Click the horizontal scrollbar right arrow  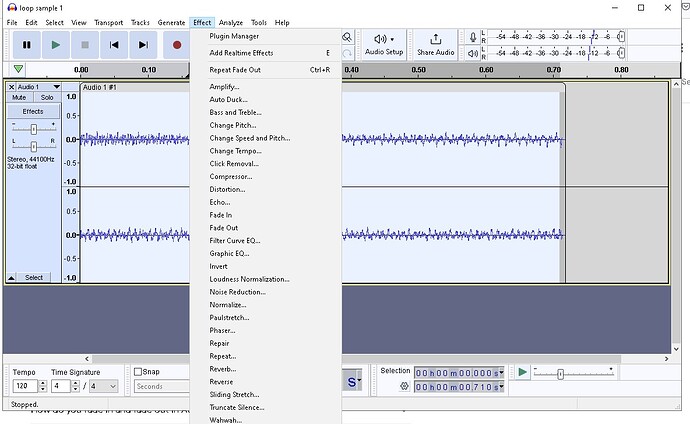tap(667, 358)
